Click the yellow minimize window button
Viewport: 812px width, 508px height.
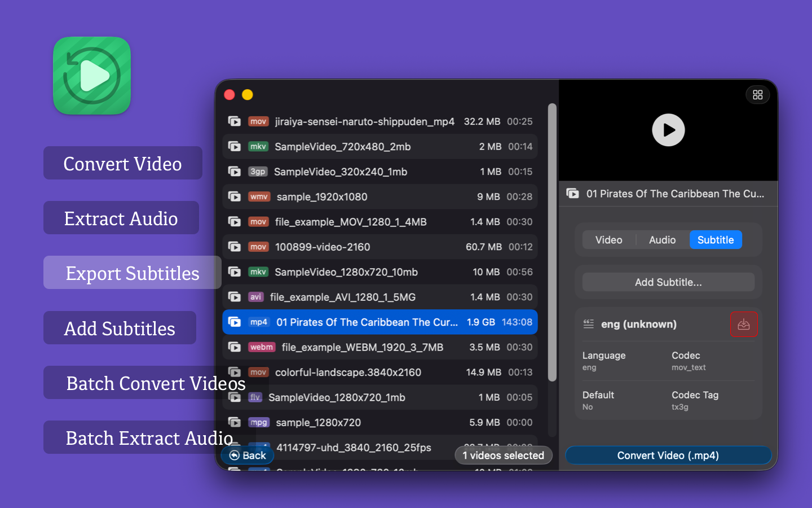248,95
